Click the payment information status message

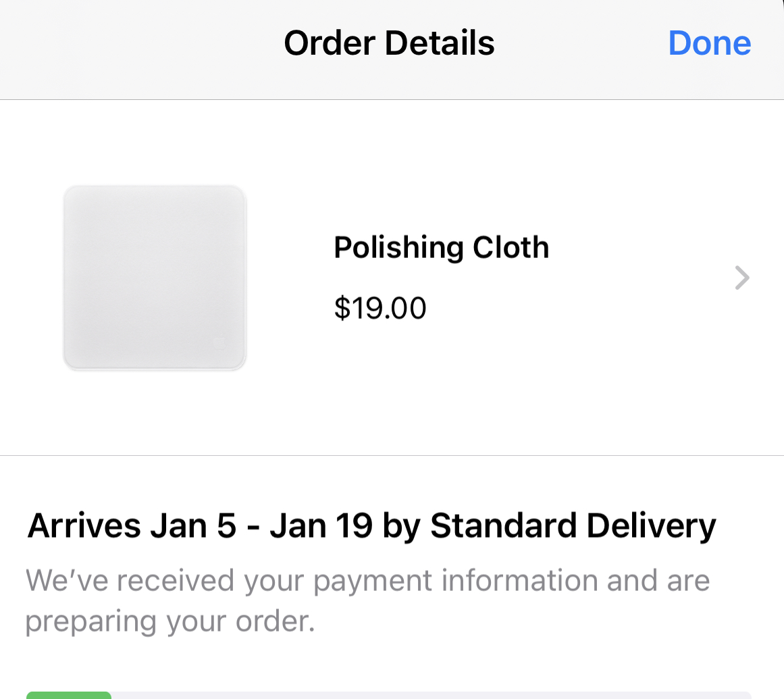(367, 580)
